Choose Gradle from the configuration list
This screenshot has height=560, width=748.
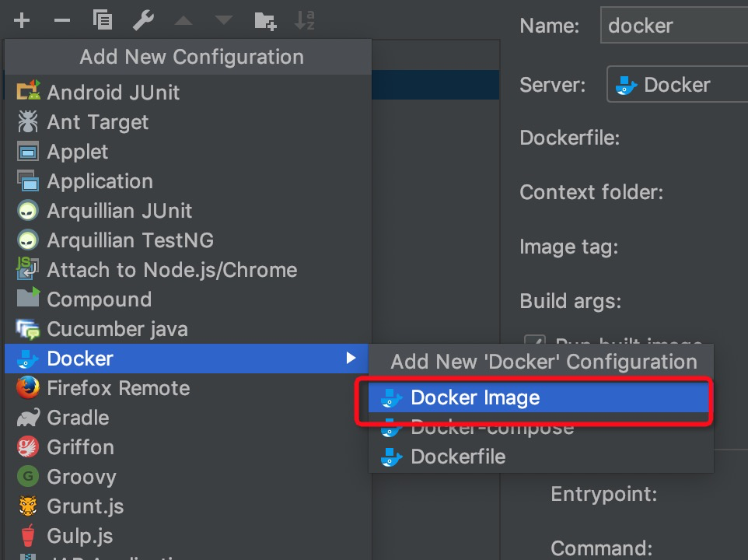pyautogui.click(x=78, y=417)
